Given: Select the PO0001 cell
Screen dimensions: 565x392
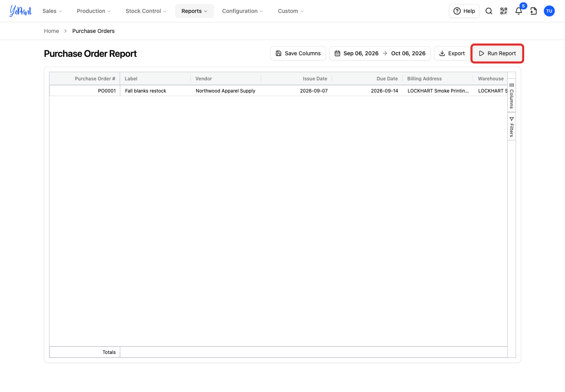Looking at the screenshot, I should 85,91.
